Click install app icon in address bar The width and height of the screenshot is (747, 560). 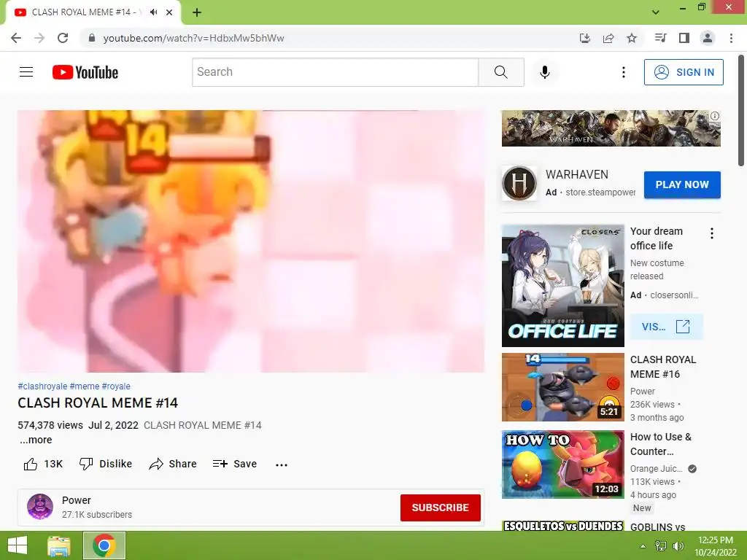click(585, 38)
